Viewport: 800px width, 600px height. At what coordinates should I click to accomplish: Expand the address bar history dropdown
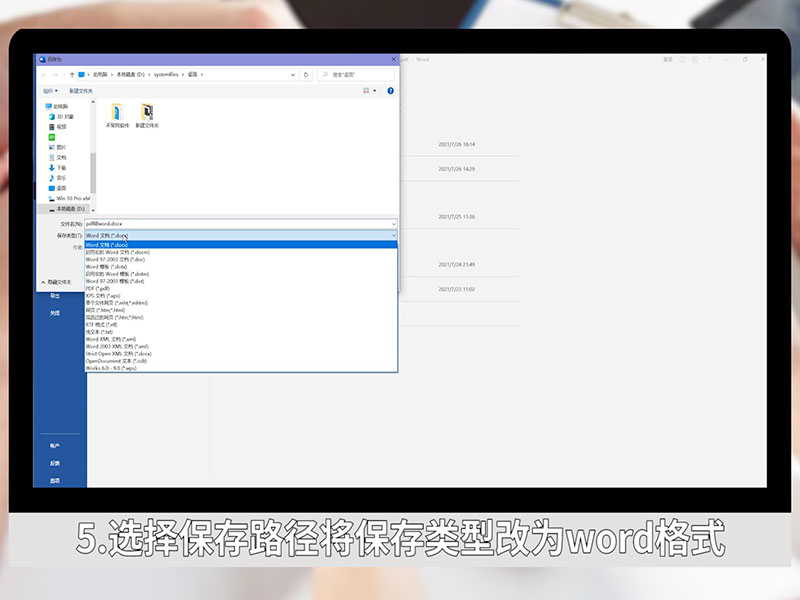tap(293, 74)
